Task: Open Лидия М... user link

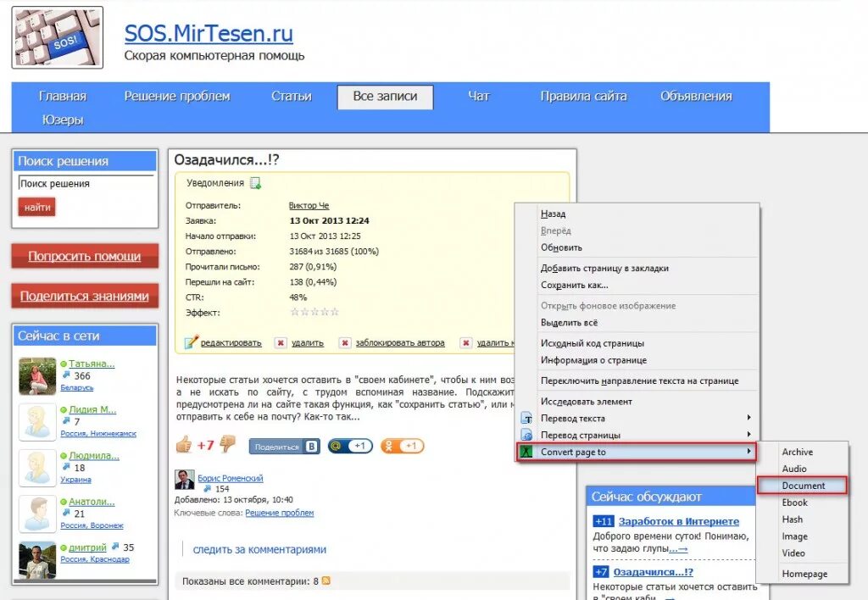Action: pyautogui.click(x=92, y=409)
